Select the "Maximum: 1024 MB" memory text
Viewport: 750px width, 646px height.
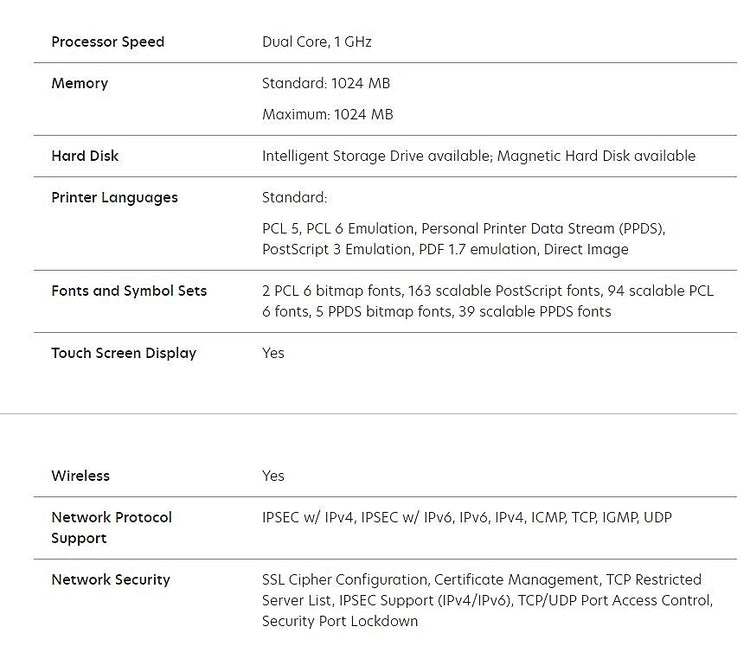(x=327, y=114)
